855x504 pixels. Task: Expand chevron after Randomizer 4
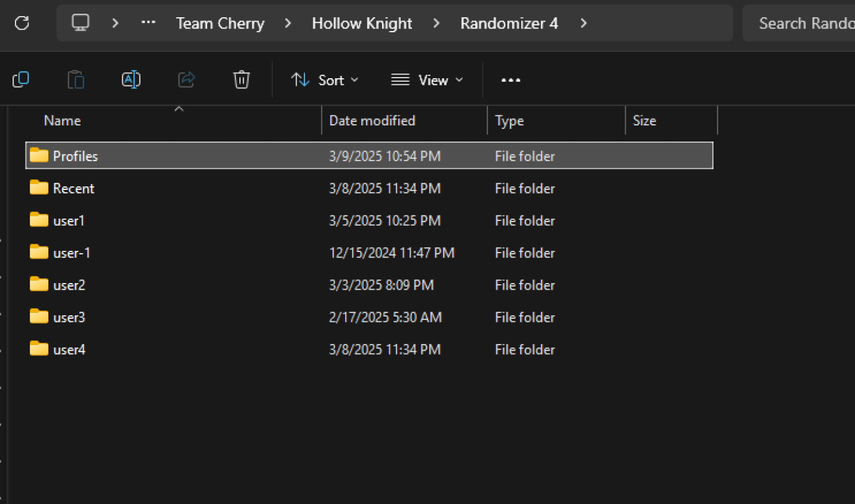[x=583, y=23]
